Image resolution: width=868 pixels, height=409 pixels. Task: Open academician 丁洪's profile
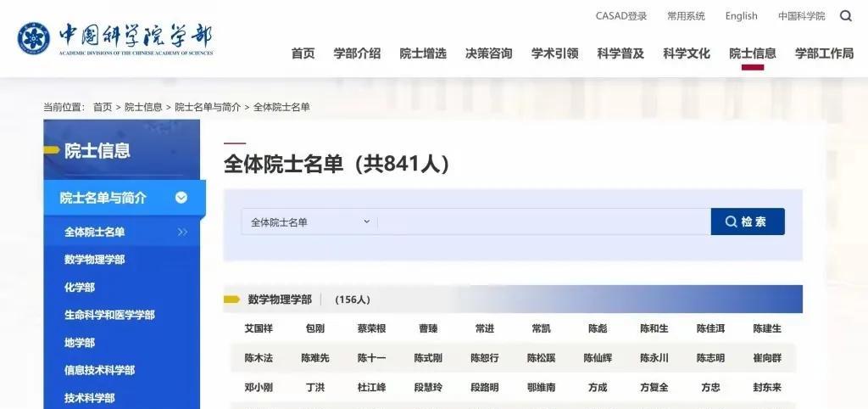click(315, 388)
